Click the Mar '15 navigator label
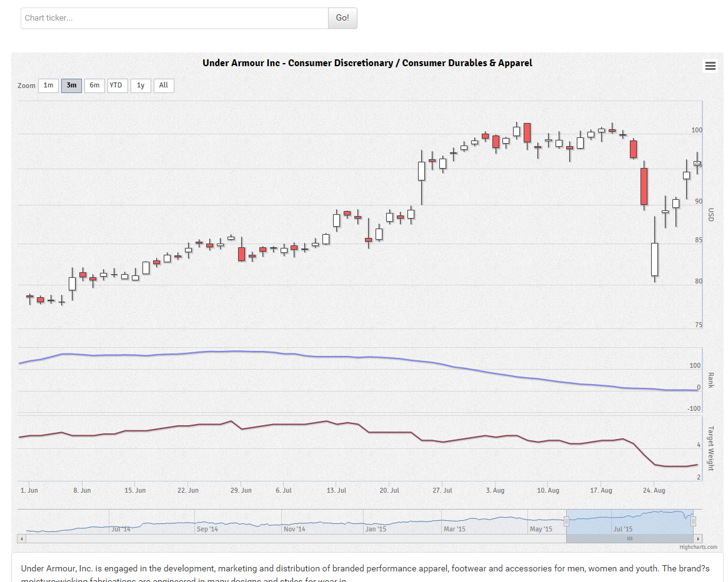This screenshot has height=582, width=728. click(x=454, y=529)
